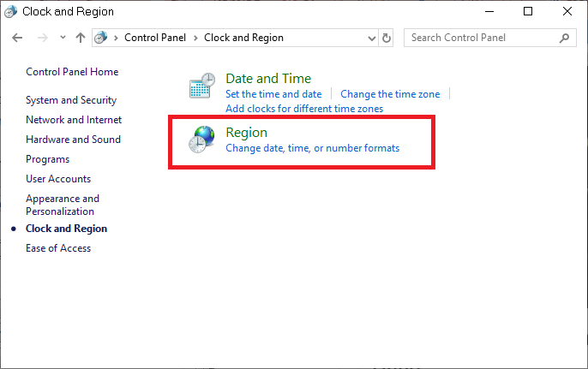Click the title bar Clock and Region icon
This screenshot has height=369, width=588.
click(x=11, y=12)
